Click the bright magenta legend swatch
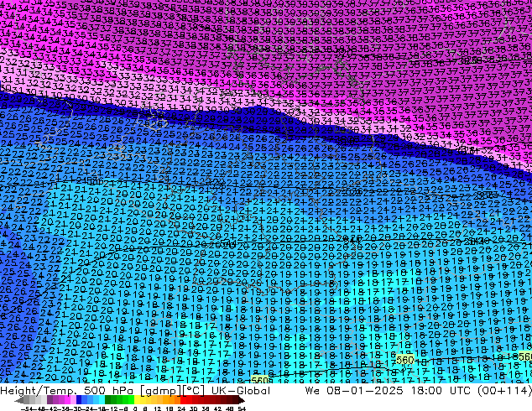 (x=67, y=400)
